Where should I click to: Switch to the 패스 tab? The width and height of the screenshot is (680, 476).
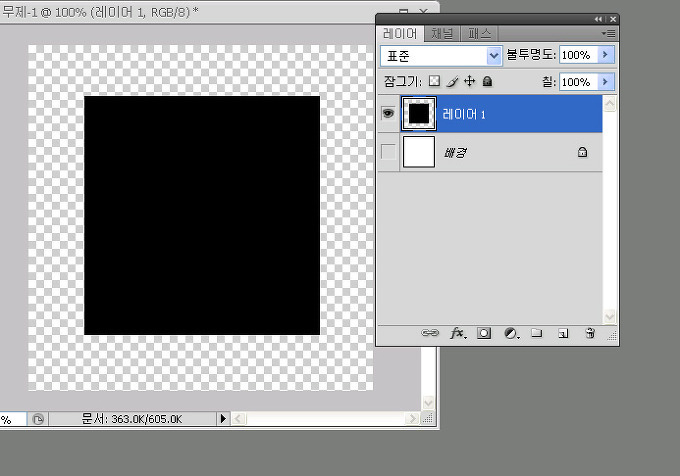pyautogui.click(x=480, y=33)
